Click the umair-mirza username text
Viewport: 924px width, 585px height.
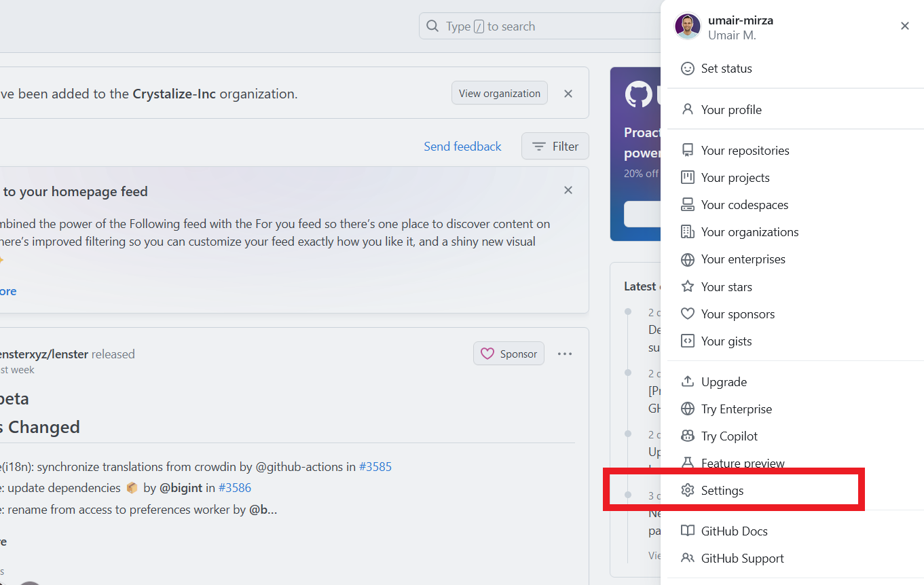click(741, 20)
